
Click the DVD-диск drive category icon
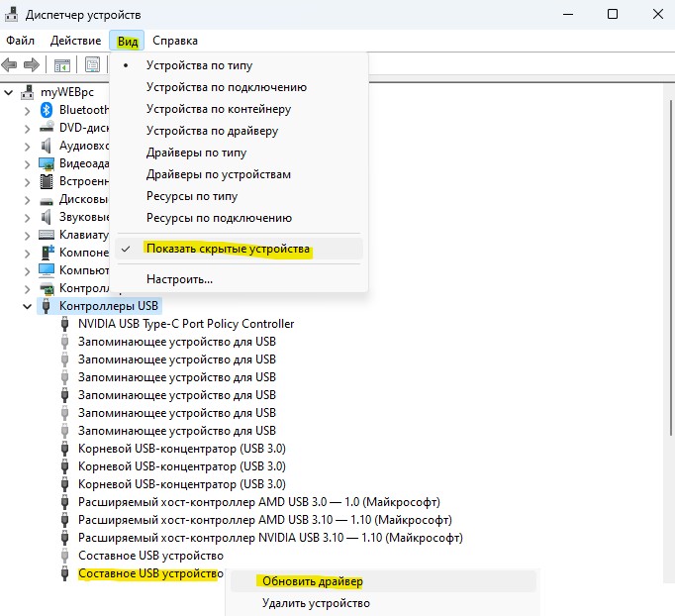coord(47,128)
